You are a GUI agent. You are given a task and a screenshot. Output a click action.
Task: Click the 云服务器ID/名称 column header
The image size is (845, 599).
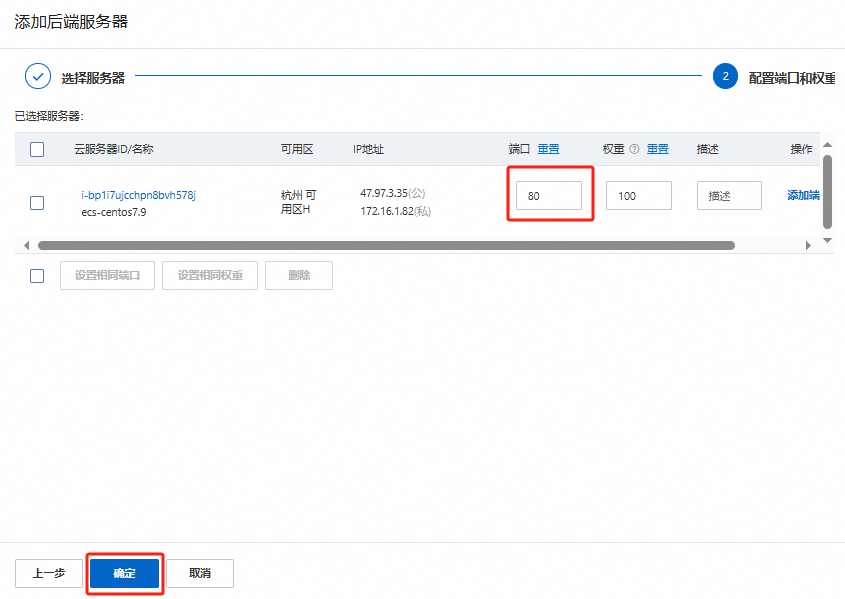tap(114, 149)
